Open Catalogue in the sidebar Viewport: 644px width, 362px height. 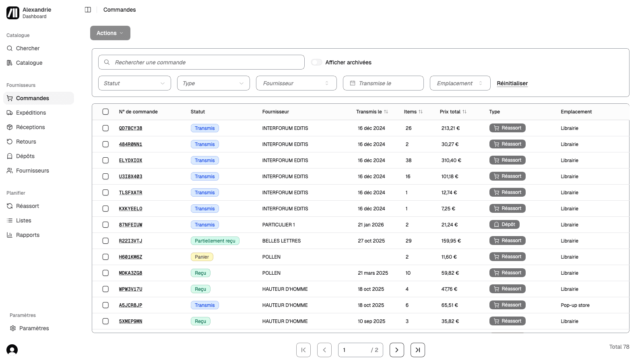[39, 63]
